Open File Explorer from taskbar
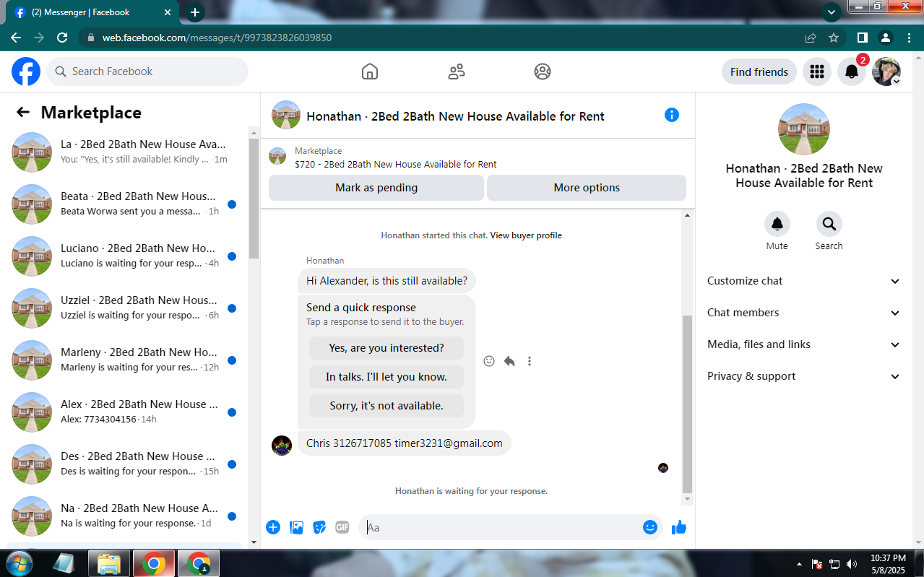The width and height of the screenshot is (924, 577). pos(108,563)
